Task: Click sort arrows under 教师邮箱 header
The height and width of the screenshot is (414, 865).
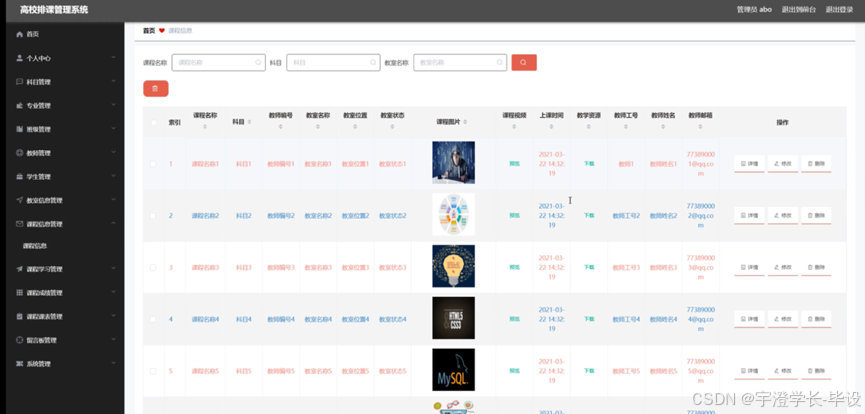Action: [701, 127]
